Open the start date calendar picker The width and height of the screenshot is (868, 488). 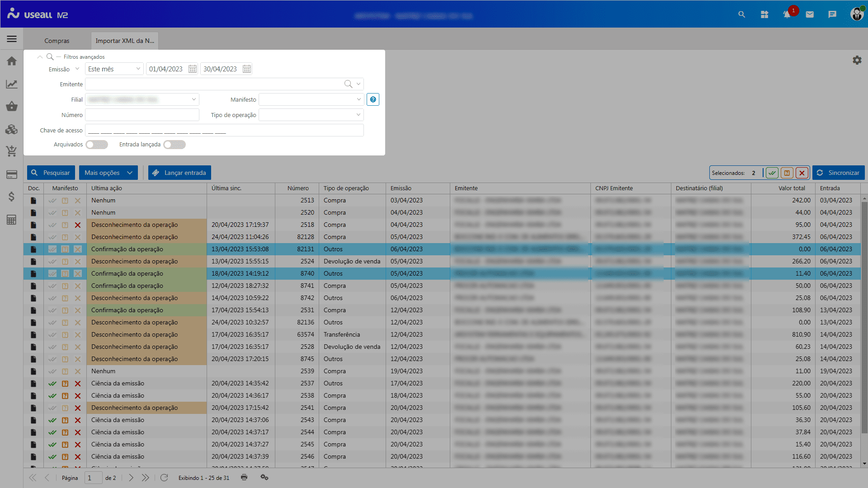coord(193,69)
